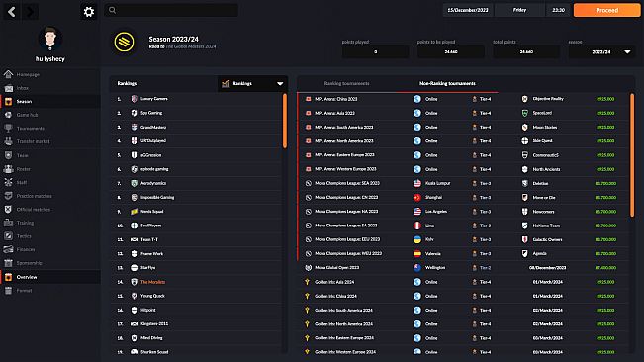The width and height of the screenshot is (644, 362).
Task: Click the Kuala Lumpur flag icon
Action: (417, 183)
